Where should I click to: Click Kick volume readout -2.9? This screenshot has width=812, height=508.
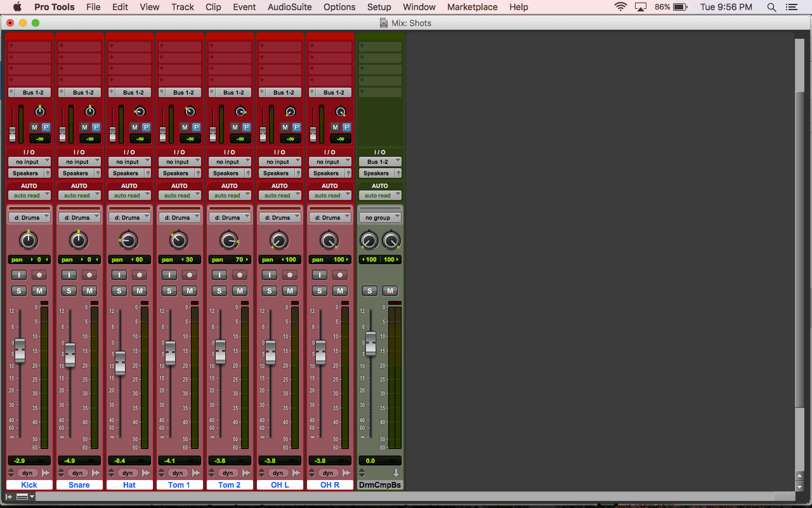[29, 460]
